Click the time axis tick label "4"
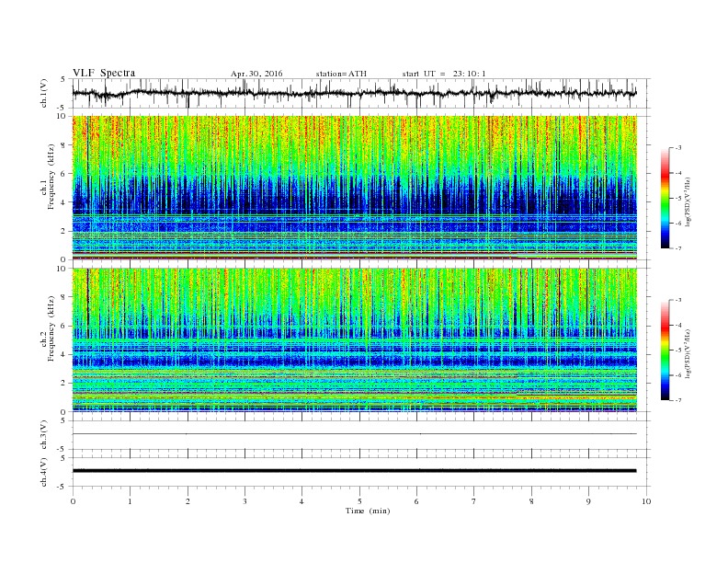 coord(302,501)
